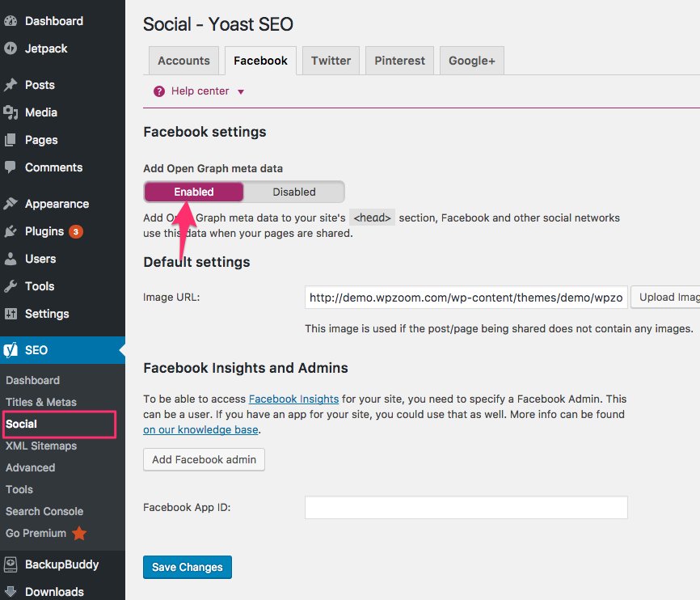The width and height of the screenshot is (700, 600).
Task: Open Jetpack menu label
Action: (x=46, y=49)
